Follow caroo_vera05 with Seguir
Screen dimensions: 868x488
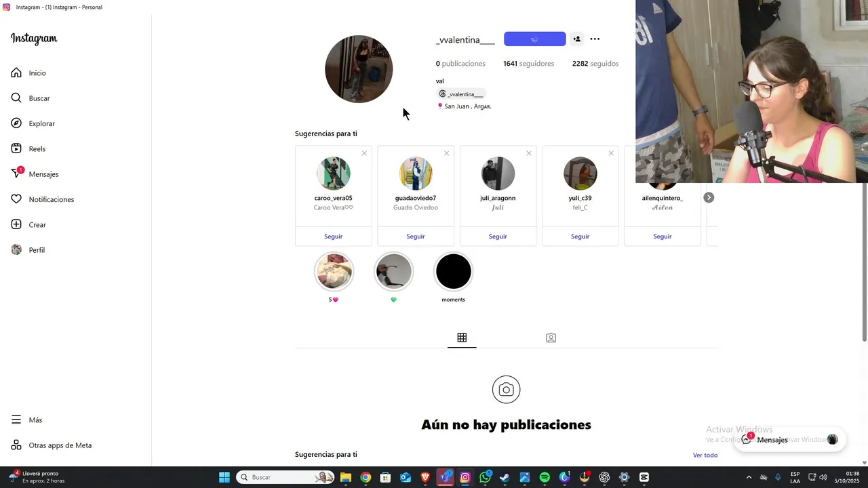[x=333, y=237]
